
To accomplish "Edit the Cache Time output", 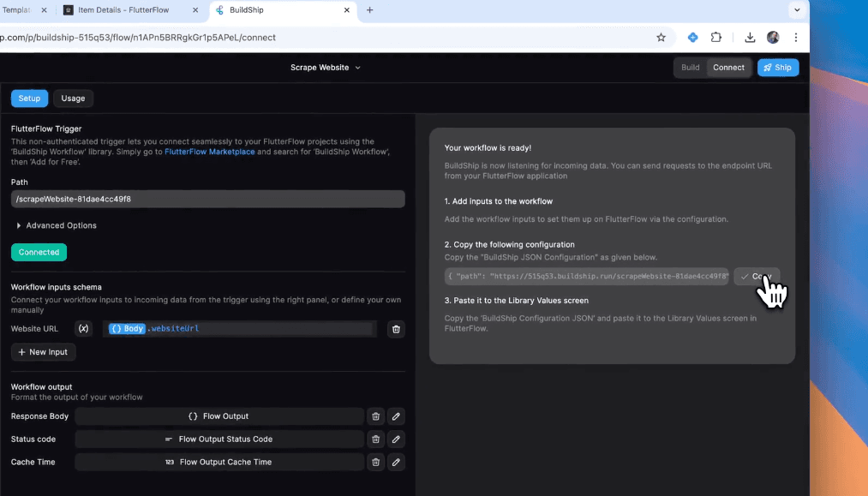I will tap(396, 463).
